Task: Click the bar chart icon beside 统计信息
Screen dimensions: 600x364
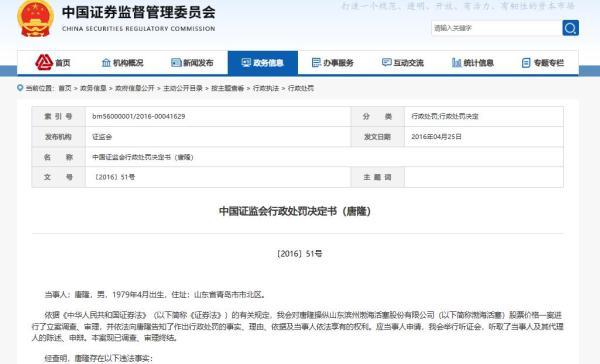Action: point(457,62)
